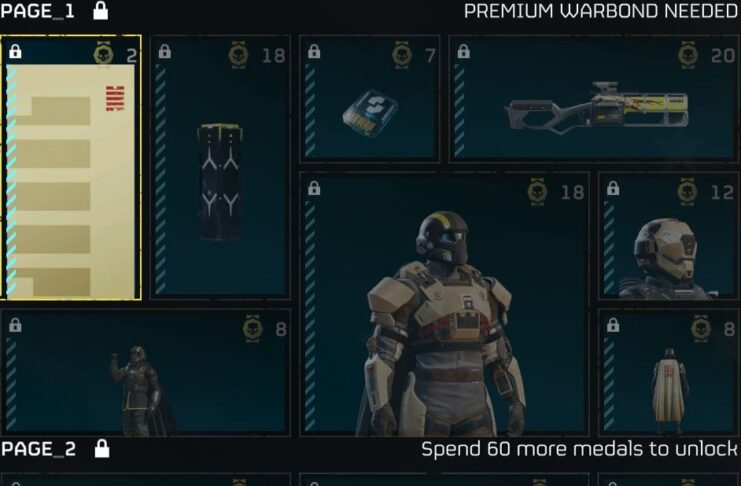Select the waving emote item costing 8 medals
The width and height of the screenshot is (741, 486).
click(146, 373)
